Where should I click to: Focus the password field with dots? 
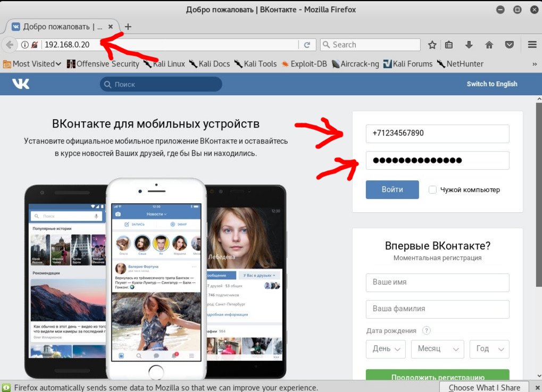click(x=438, y=161)
